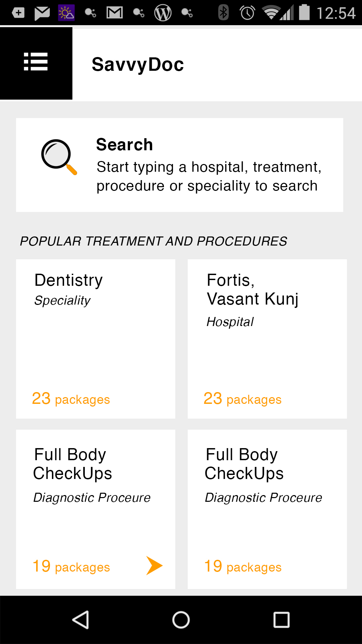View 19 packages on left Full Body CheckUps
This screenshot has height=644, width=362.
coord(71,567)
